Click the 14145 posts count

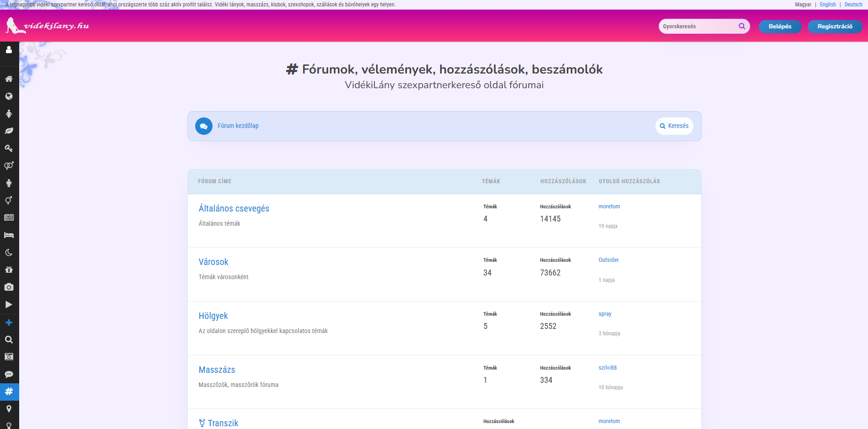[x=550, y=219]
